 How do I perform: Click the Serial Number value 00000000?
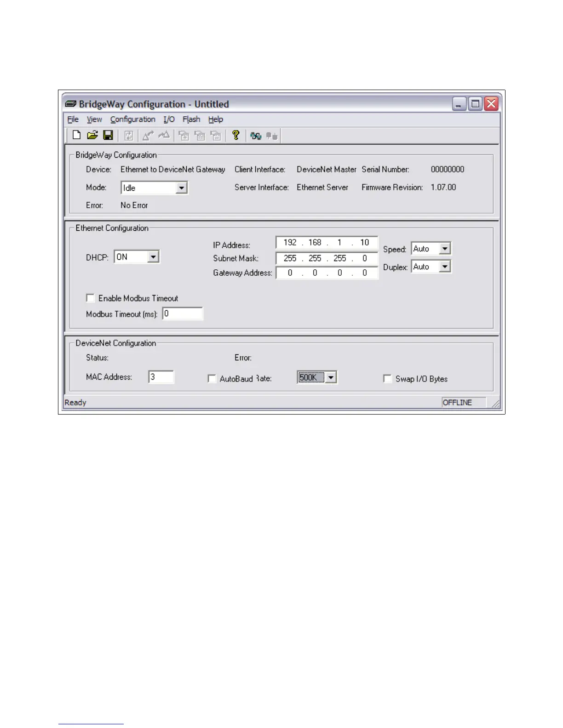[x=448, y=169]
